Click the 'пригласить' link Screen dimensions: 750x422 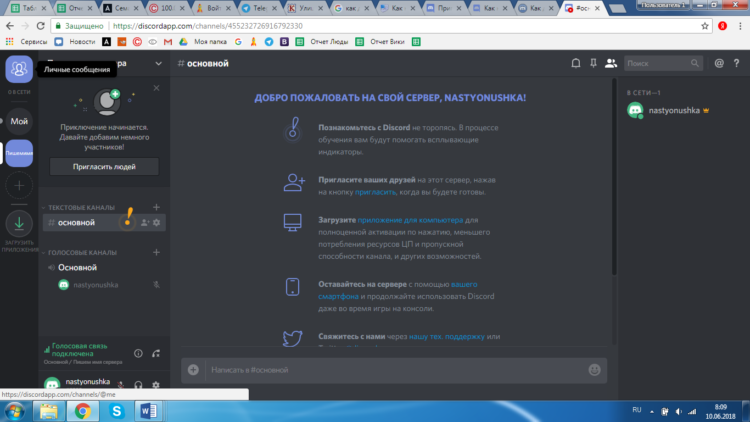point(375,192)
